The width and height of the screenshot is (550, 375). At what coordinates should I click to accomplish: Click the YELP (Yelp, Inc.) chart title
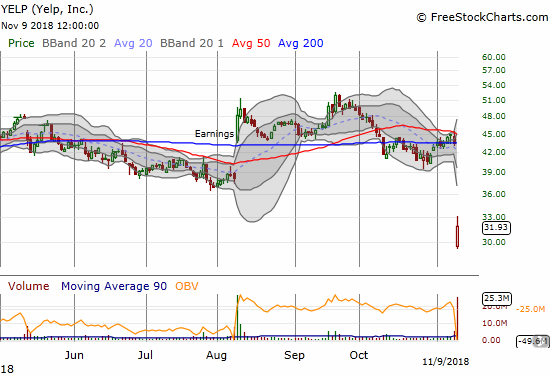(x=47, y=9)
